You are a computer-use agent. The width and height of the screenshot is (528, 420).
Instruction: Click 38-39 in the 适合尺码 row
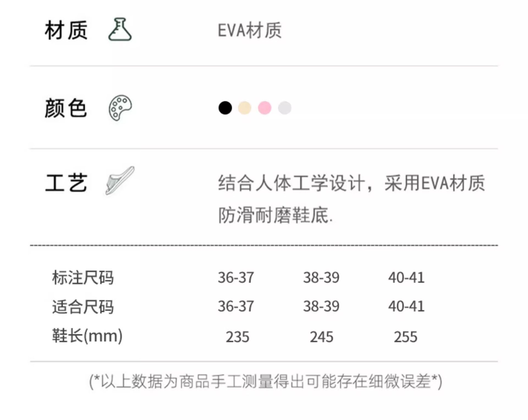click(x=321, y=306)
